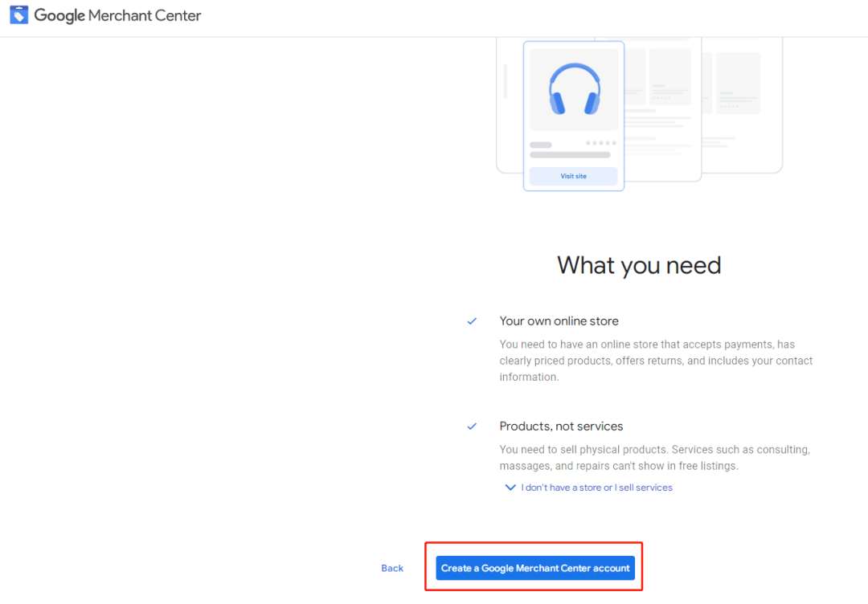The height and width of the screenshot is (604, 868).
Task: Click the online store requirements description text
Action: (x=656, y=361)
